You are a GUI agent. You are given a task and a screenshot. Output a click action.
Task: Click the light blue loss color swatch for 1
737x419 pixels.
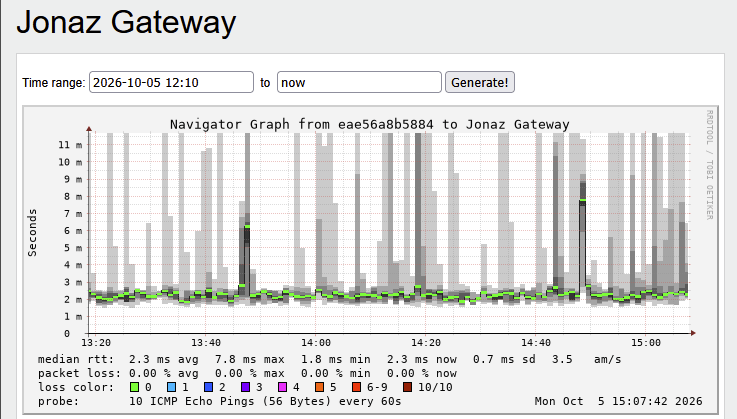pyautogui.click(x=172, y=387)
